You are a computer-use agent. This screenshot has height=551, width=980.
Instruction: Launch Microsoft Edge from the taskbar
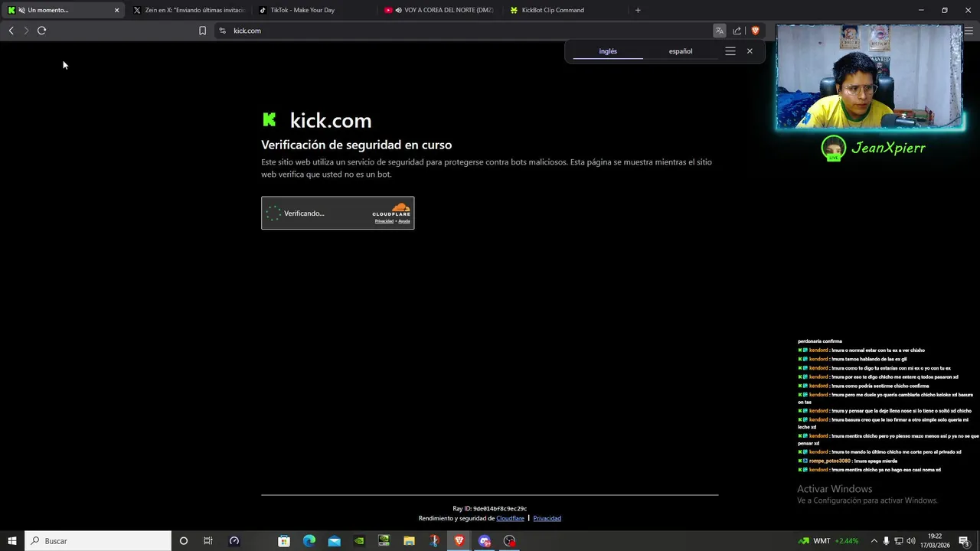coord(309,540)
